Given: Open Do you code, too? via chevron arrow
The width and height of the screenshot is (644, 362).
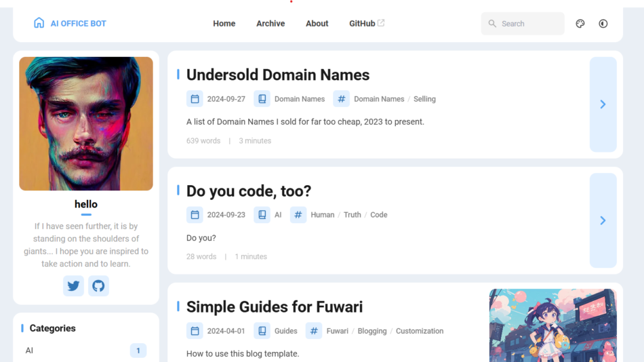Looking at the screenshot, I should (x=603, y=220).
